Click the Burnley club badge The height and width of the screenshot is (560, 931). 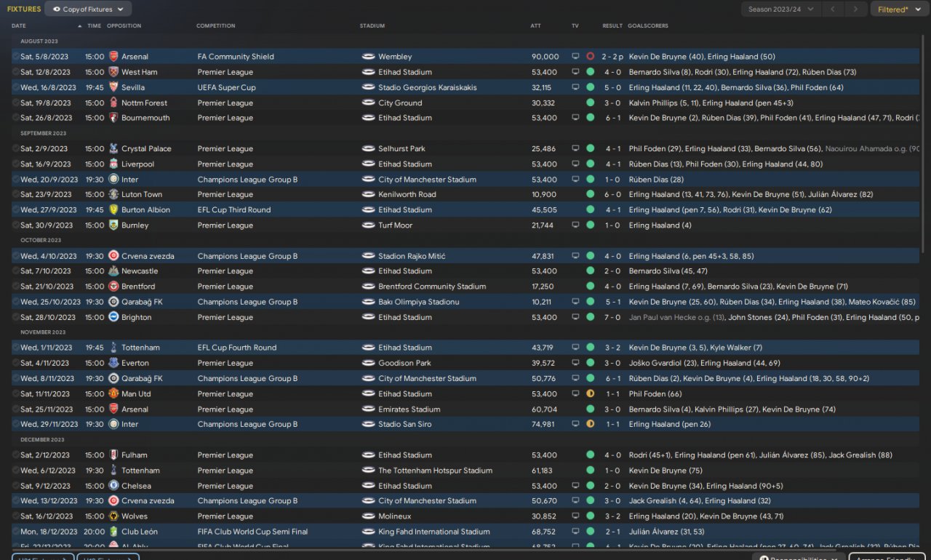point(113,225)
